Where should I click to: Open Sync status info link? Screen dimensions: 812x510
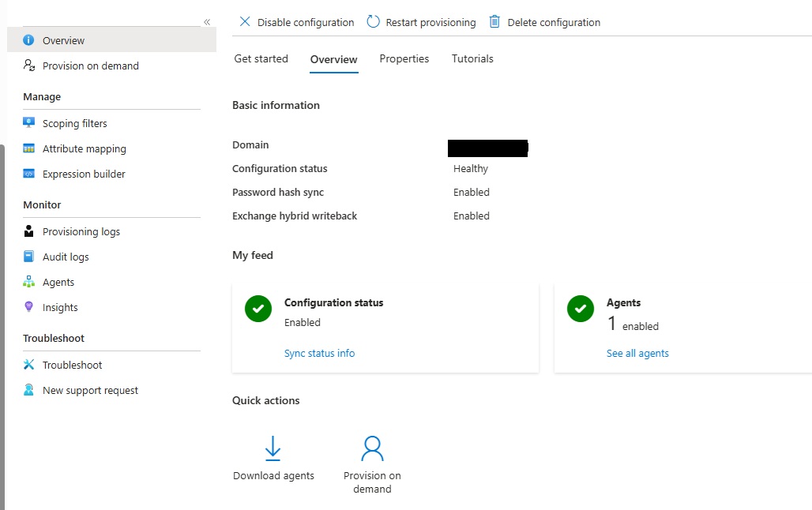[x=319, y=353]
